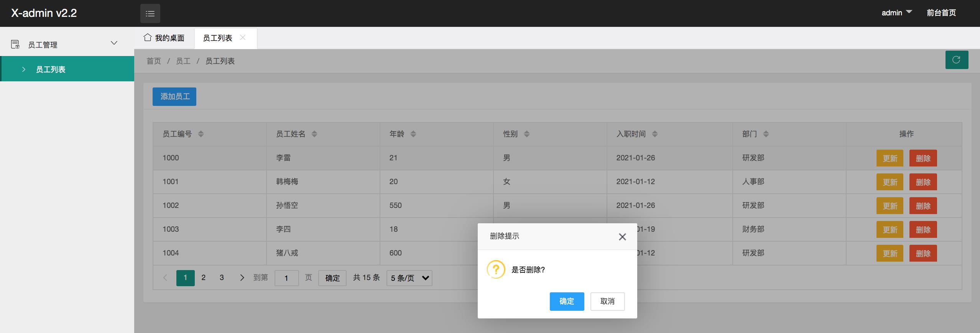Select page 1 in pagination
Image resolution: width=980 pixels, height=333 pixels.
[x=185, y=278]
